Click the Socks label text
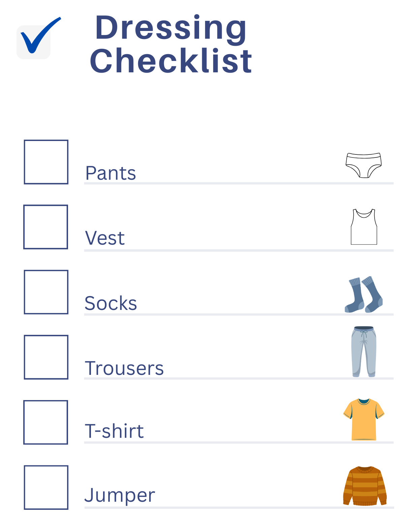 [111, 304]
